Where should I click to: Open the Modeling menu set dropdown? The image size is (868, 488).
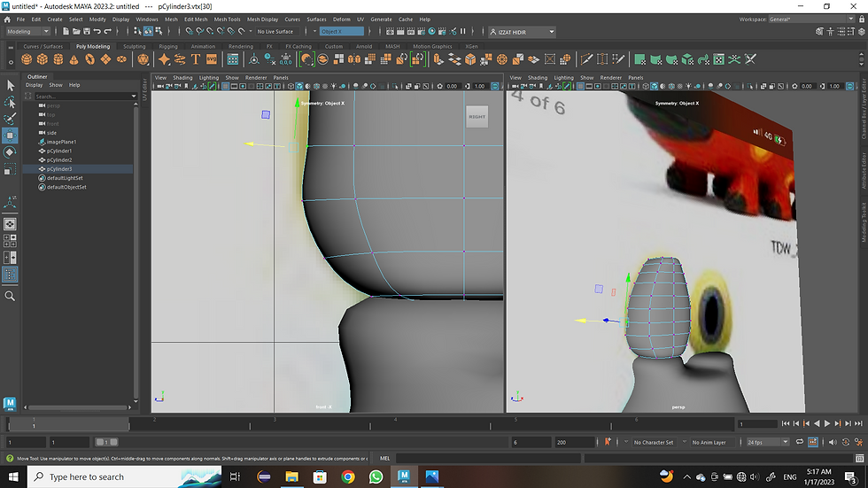pyautogui.click(x=27, y=32)
